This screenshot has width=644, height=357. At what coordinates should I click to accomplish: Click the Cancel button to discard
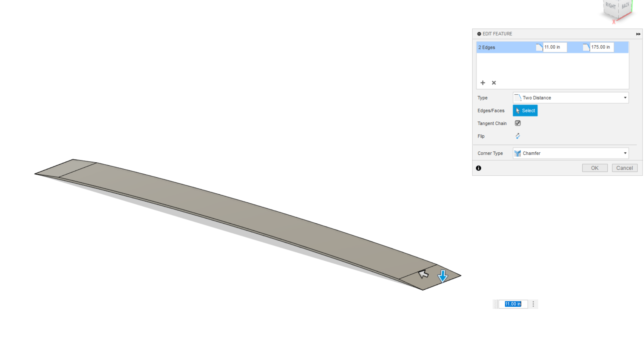click(x=624, y=168)
